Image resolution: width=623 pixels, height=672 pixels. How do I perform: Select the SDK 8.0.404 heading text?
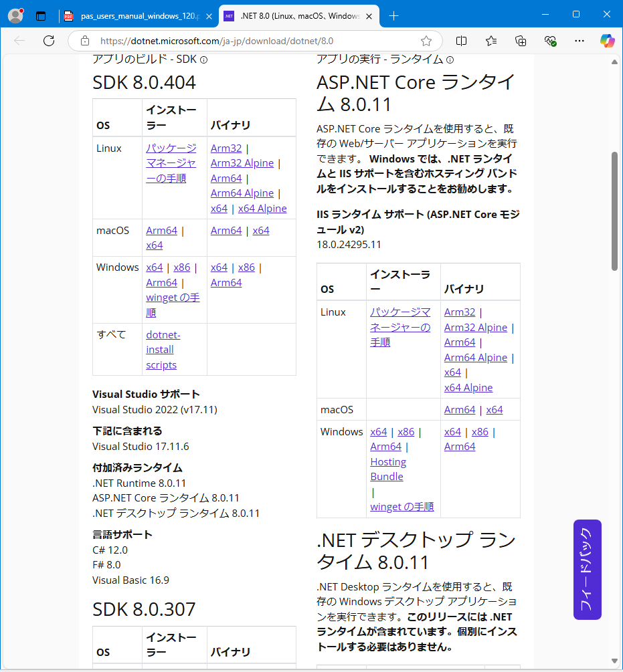(x=144, y=83)
